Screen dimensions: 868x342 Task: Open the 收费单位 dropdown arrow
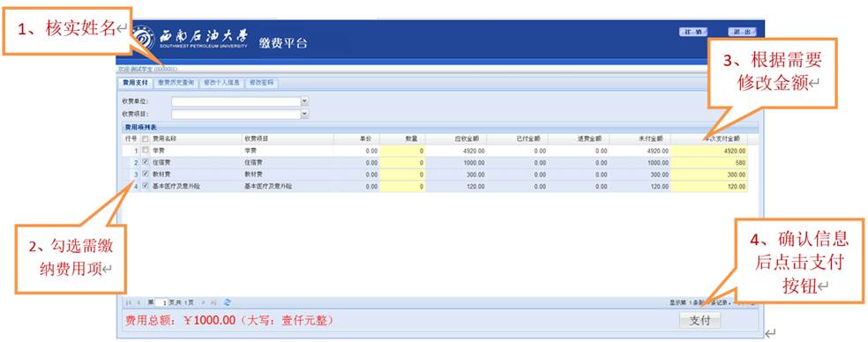pyautogui.click(x=304, y=102)
